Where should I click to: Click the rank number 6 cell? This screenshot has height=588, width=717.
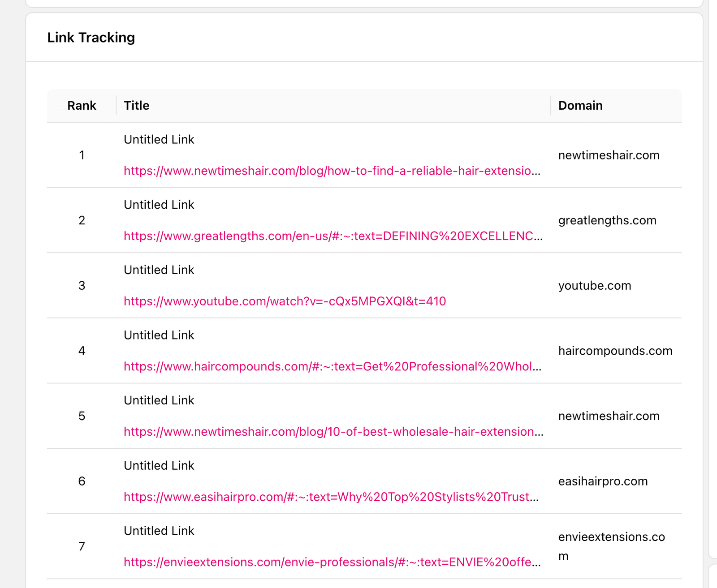pyautogui.click(x=82, y=481)
